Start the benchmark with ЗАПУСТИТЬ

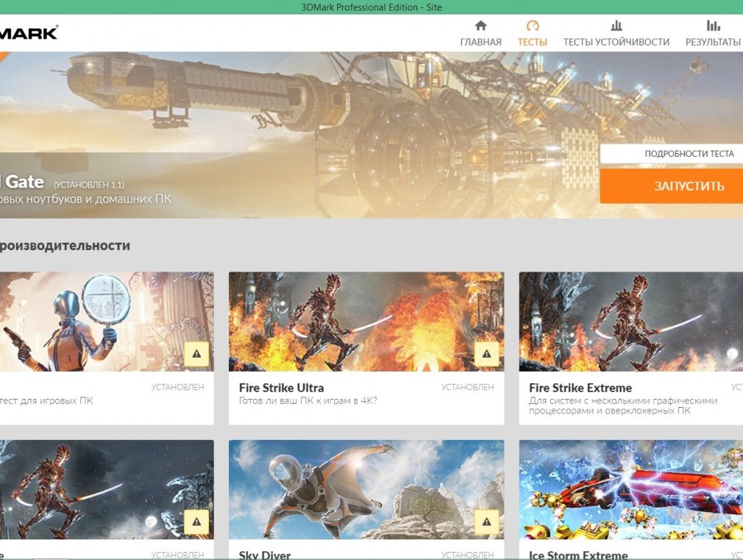(672, 186)
